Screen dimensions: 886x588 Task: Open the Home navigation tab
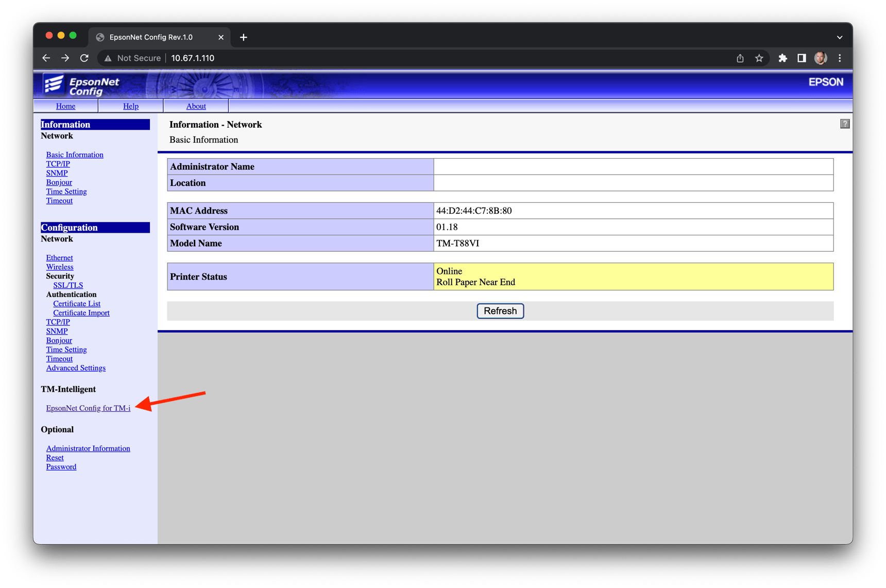(x=65, y=106)
